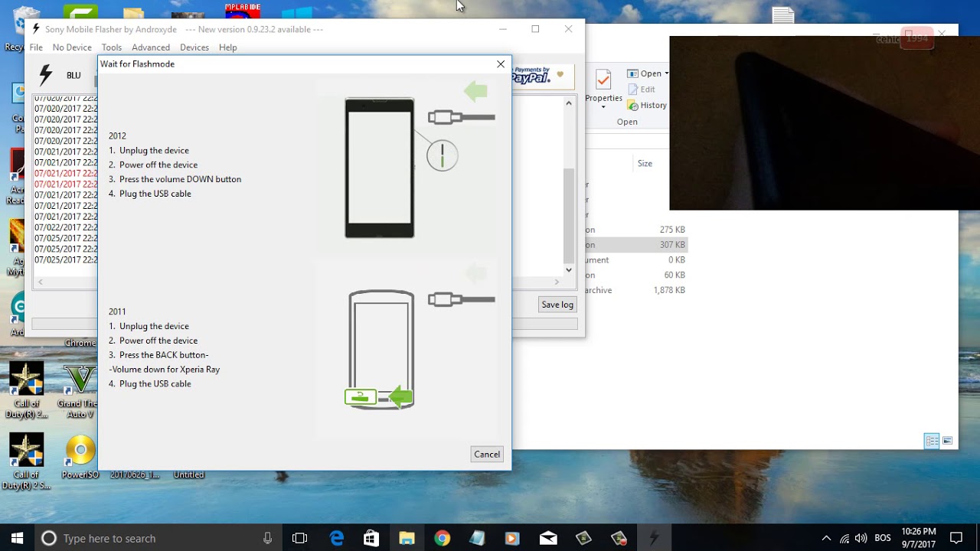This screenshot has width=980, height=551.
Task: Open the Help menu
Action: 228,47
